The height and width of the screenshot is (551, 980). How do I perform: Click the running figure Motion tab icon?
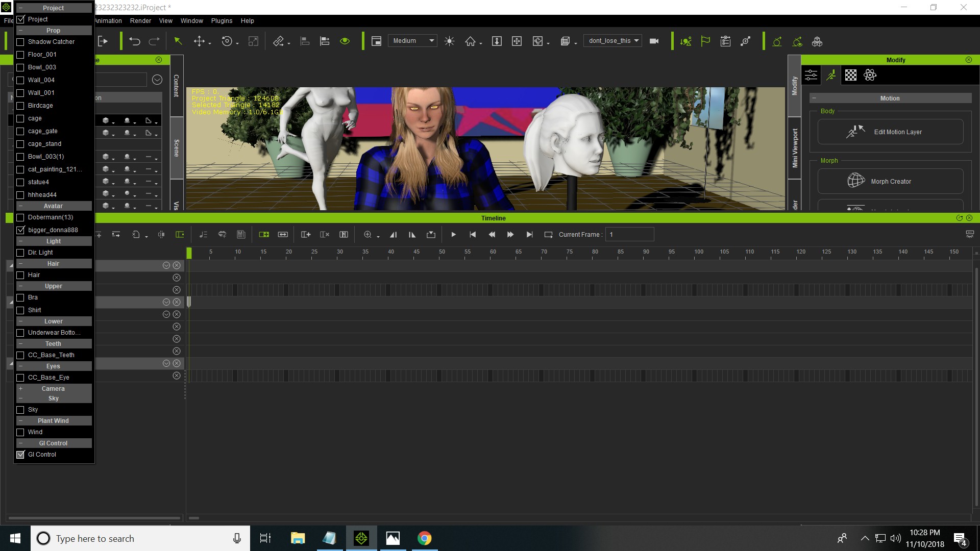pos(831,75)
